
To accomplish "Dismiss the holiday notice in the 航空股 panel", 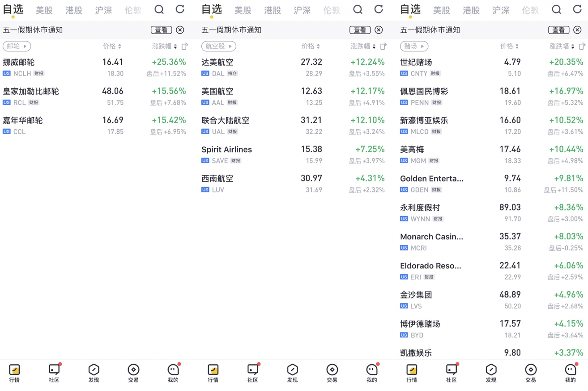I will pos(379,30).
